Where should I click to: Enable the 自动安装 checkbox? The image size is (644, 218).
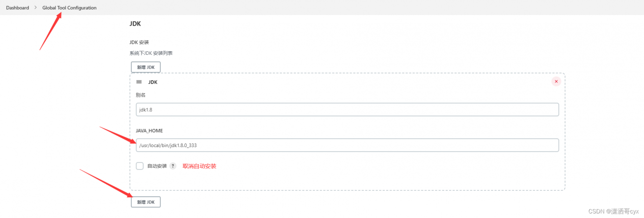140,166
